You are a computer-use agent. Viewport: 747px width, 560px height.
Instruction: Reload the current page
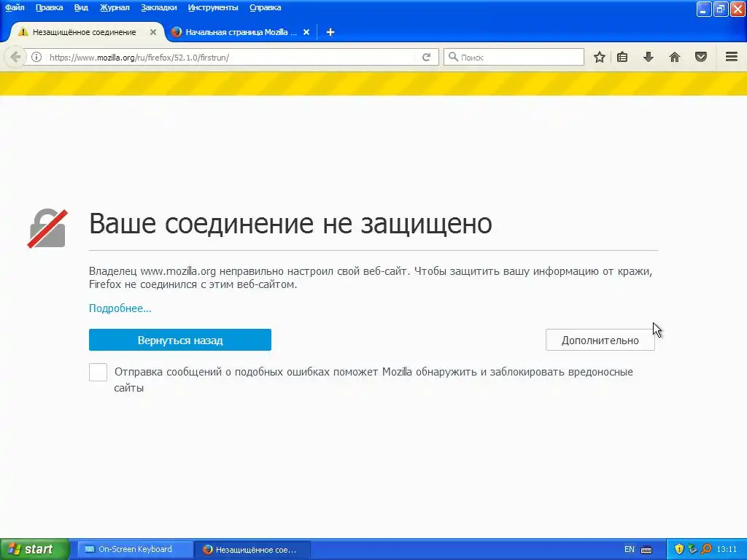point(426,57)
